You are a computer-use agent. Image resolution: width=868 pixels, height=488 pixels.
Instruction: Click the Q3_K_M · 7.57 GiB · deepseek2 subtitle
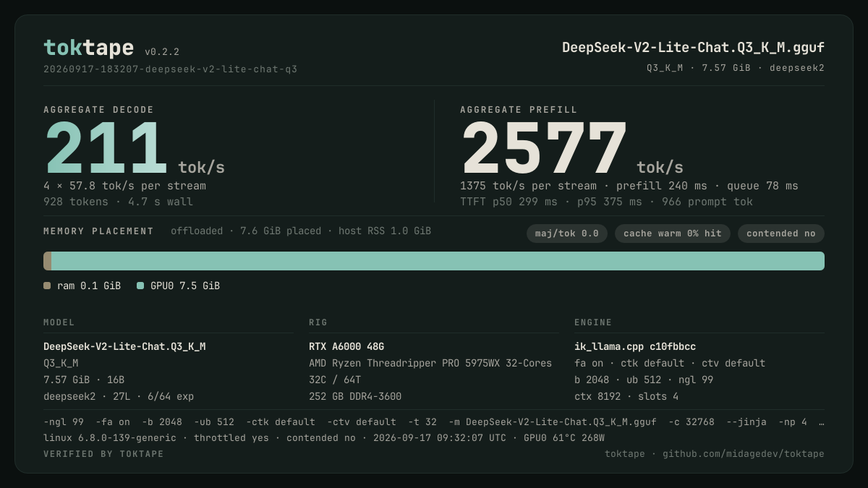click(x=736, y=68)
